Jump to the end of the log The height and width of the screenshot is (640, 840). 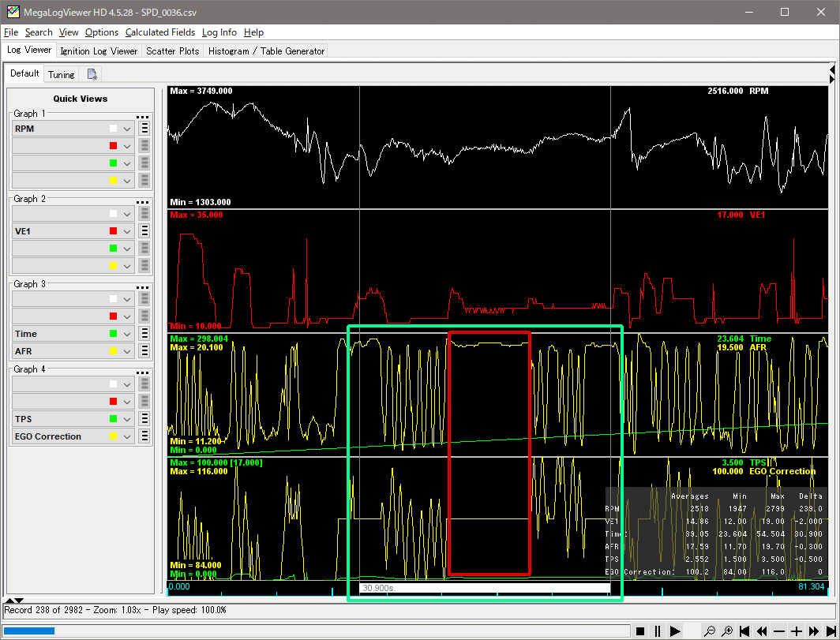click(x=831, y=631)
